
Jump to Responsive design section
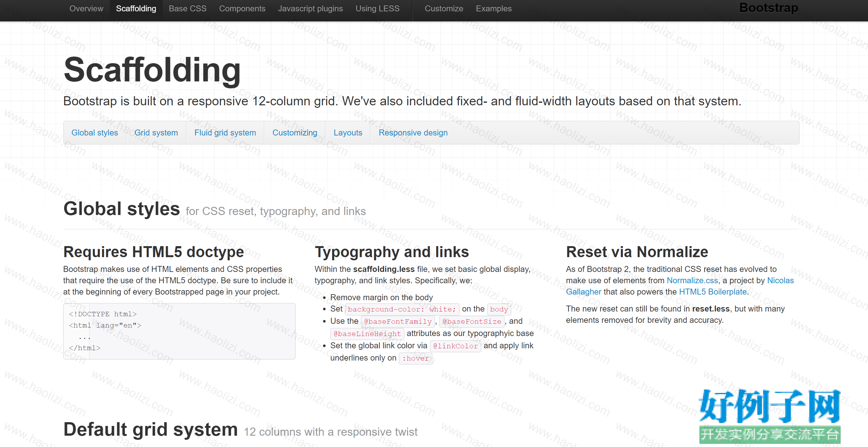click(x=413, y=132)
